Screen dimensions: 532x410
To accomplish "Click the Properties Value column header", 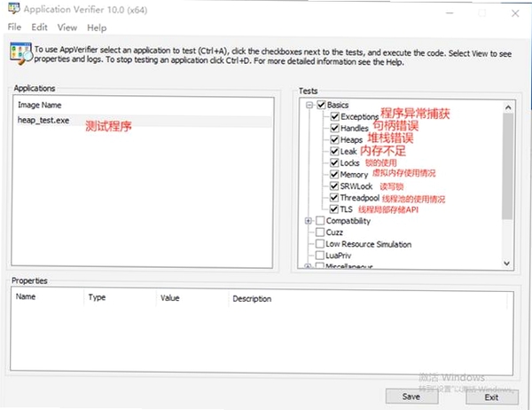I will 170,298.
